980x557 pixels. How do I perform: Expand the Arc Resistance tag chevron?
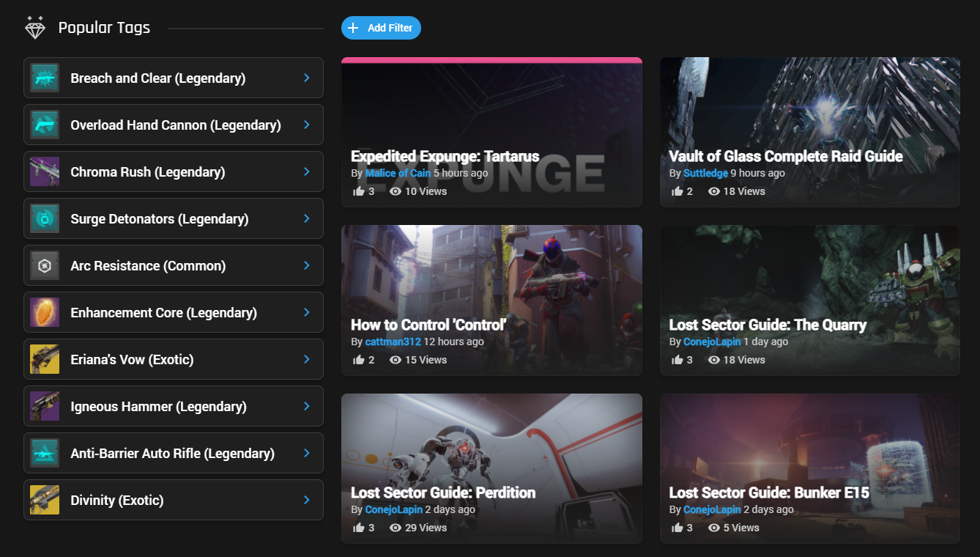[307, 265]
